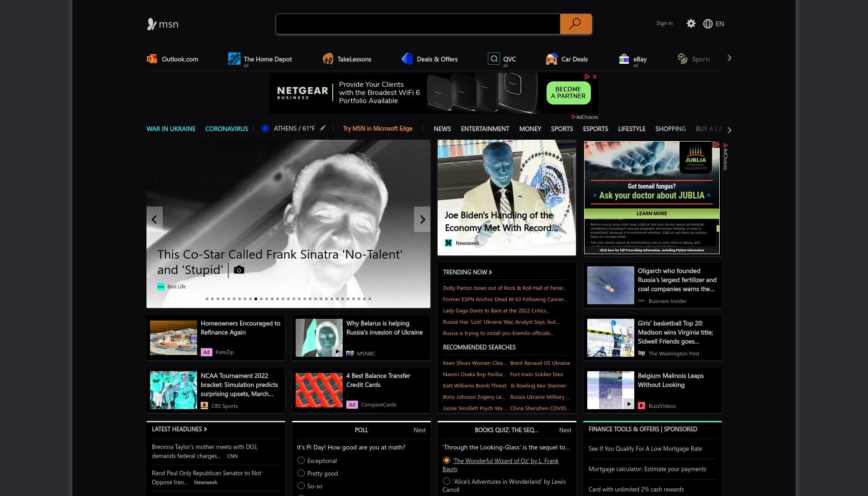Go to Next poll question

click(x=420, y=430)
